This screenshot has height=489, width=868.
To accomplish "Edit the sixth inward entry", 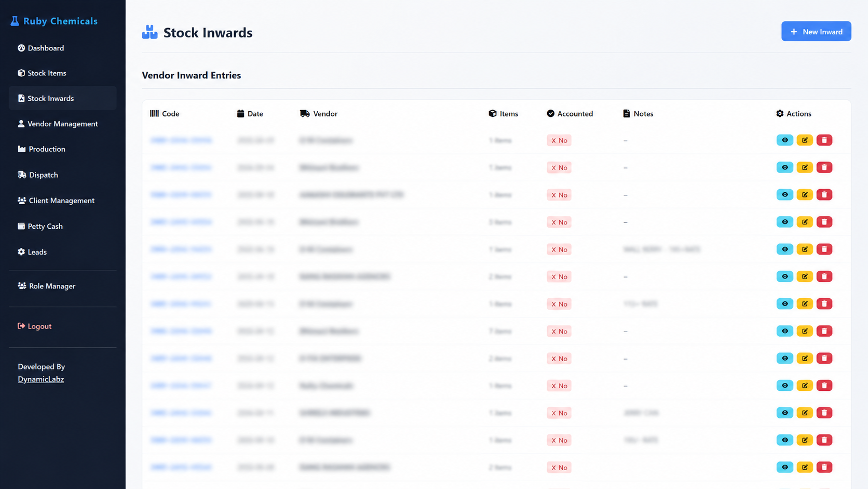I will [x=805, y=276].
